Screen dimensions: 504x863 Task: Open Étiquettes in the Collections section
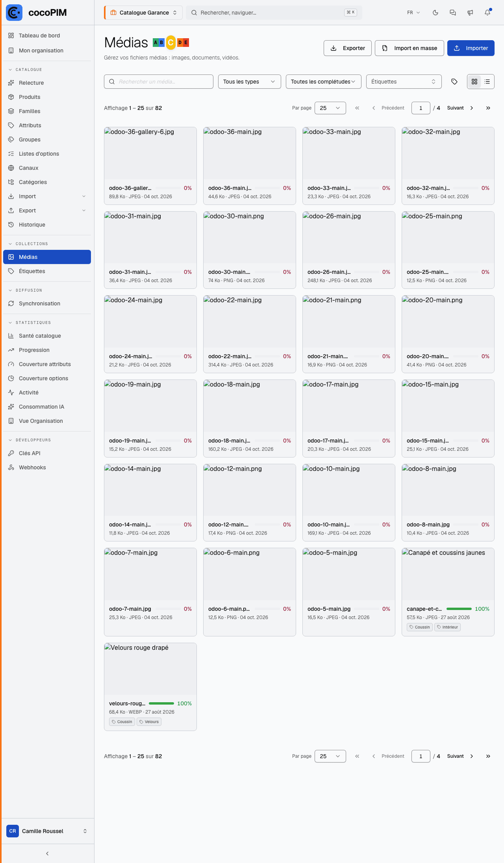47,271
